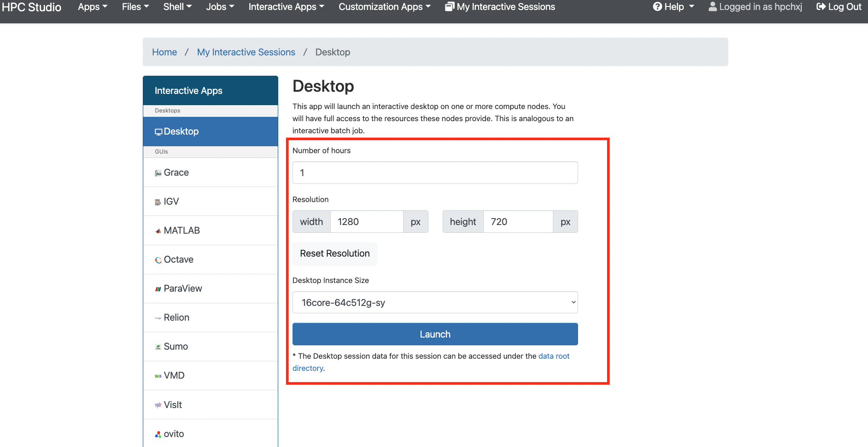Click the HPC Studio brand link
868x447 pixels.
point(32,7)
